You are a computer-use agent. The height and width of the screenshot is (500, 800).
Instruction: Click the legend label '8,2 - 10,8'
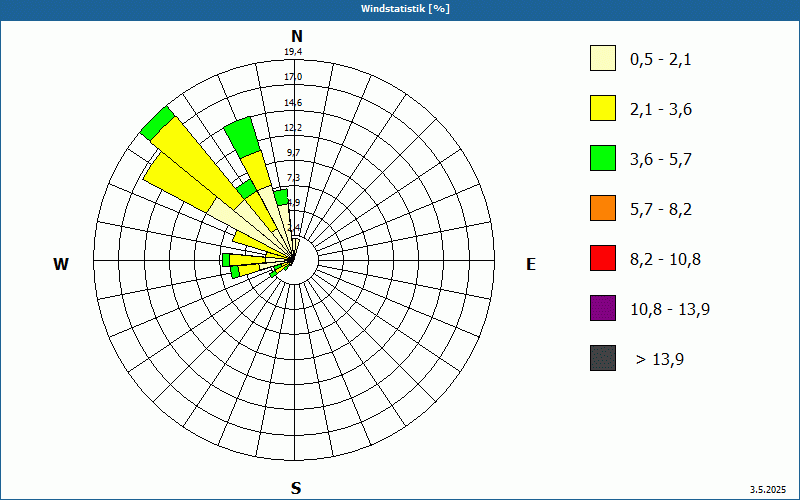(x=665, y=260)
